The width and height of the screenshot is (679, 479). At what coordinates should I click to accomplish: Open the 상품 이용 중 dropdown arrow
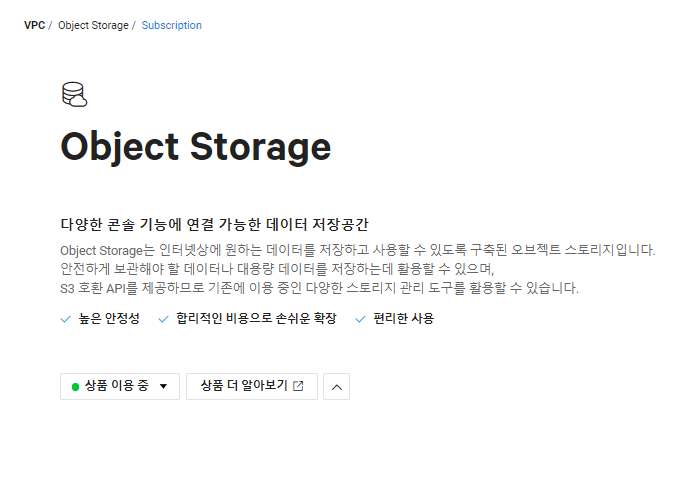(163, 386)
